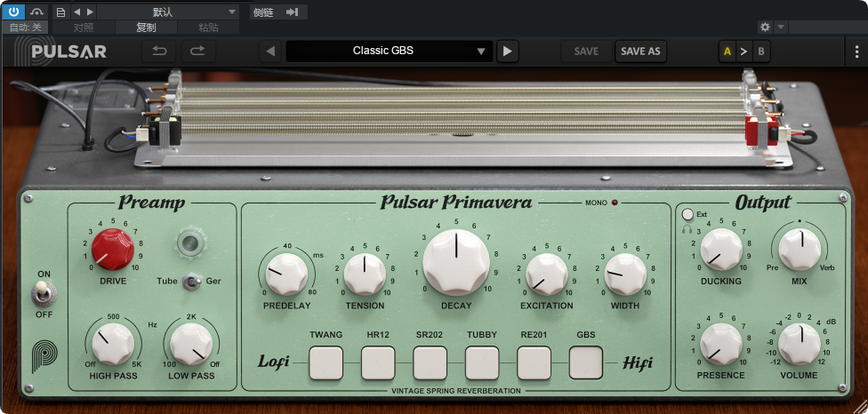
Task: Click the sidechain routing arrow icon
Action: tap(293, 12)
